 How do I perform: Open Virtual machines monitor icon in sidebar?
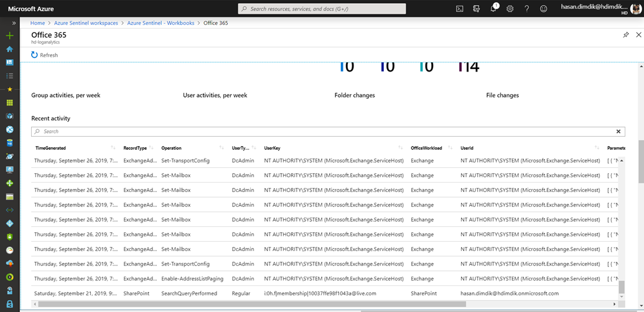pos(10,170)
